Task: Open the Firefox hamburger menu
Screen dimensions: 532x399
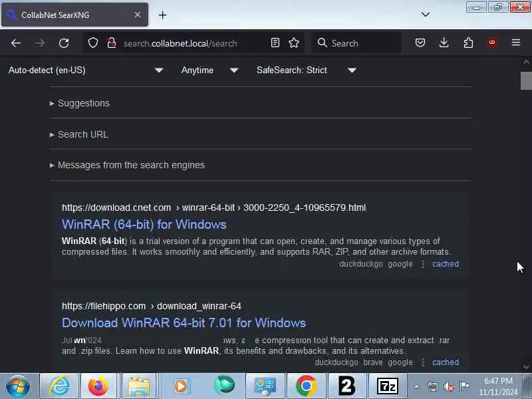Action: (x=516, y=43)
